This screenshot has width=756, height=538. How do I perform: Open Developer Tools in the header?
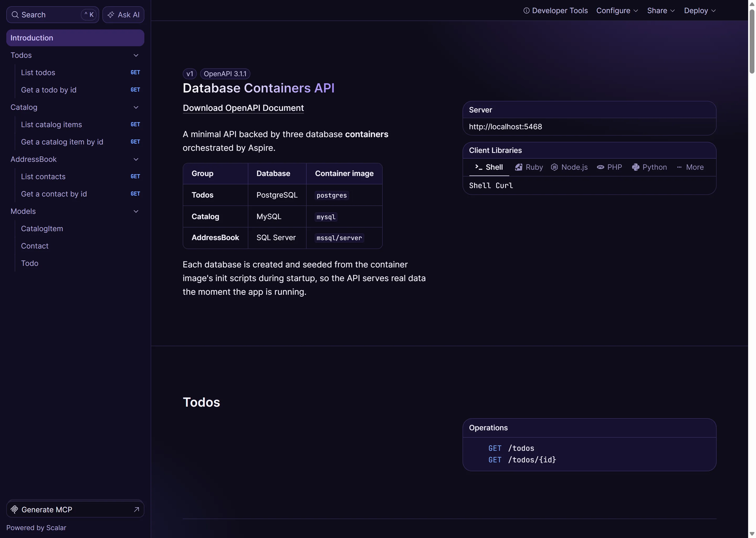[555, 11]
